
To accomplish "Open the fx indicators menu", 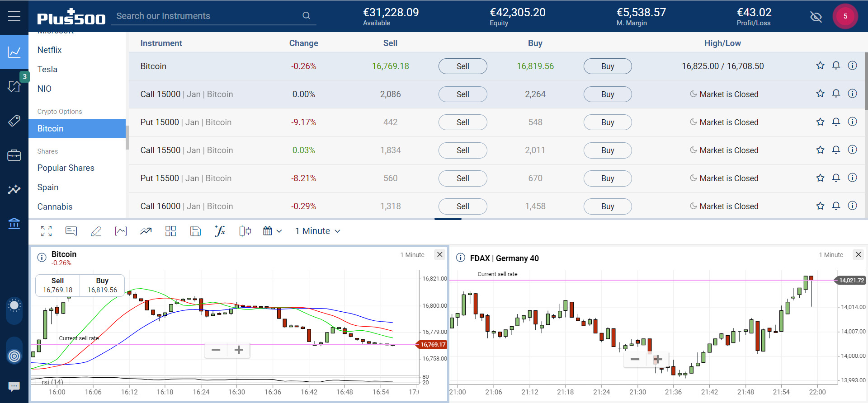I will (x=220, y=231).
